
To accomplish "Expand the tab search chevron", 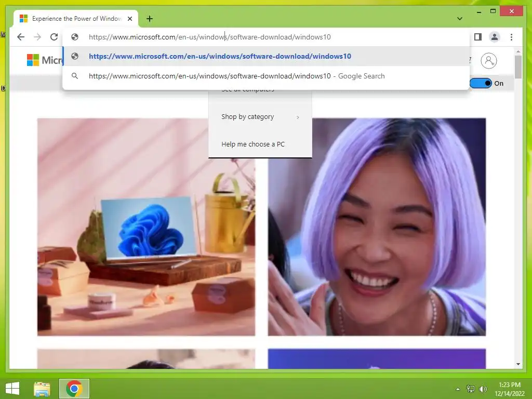I will pyautogui.click(x=459, y=19).
